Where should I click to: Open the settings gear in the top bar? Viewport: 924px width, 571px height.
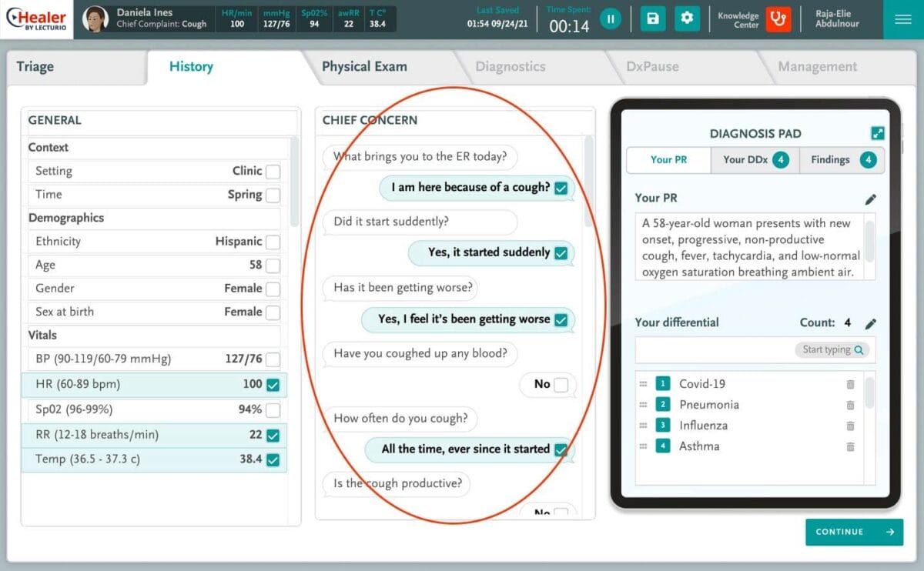tap(687, 18)
